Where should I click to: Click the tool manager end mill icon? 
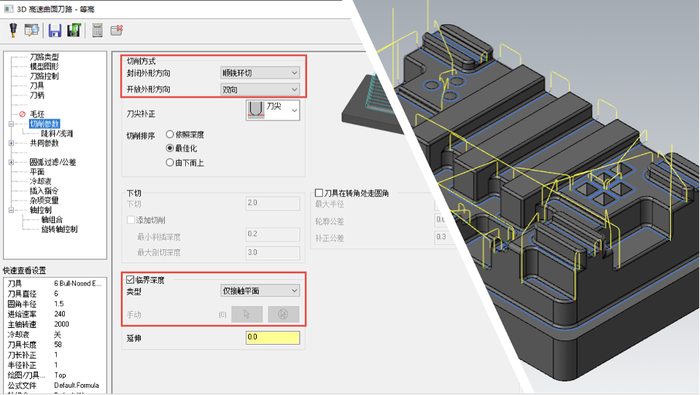(x=13, y=30)
